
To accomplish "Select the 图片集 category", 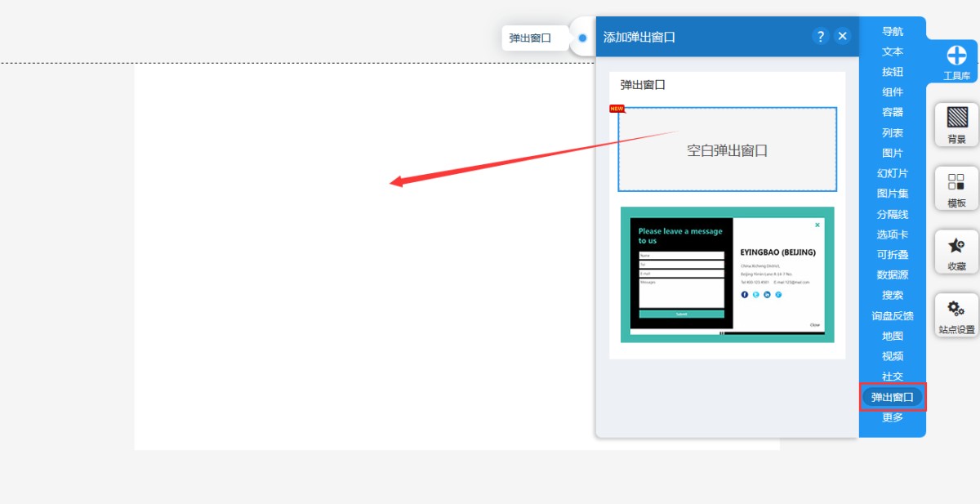I will [x=893, y=194].
